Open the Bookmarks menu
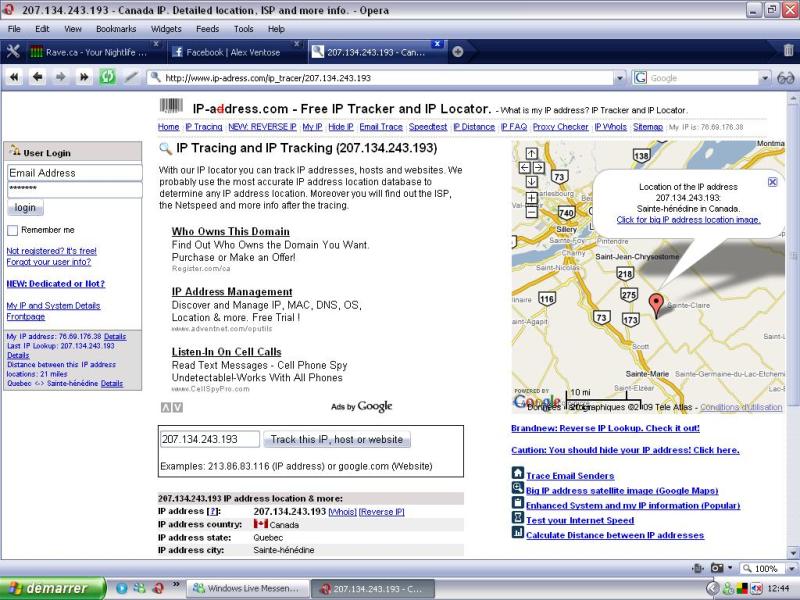Image resolution: width=800 pixels, height=600 pixels. [x=116, y=29]
